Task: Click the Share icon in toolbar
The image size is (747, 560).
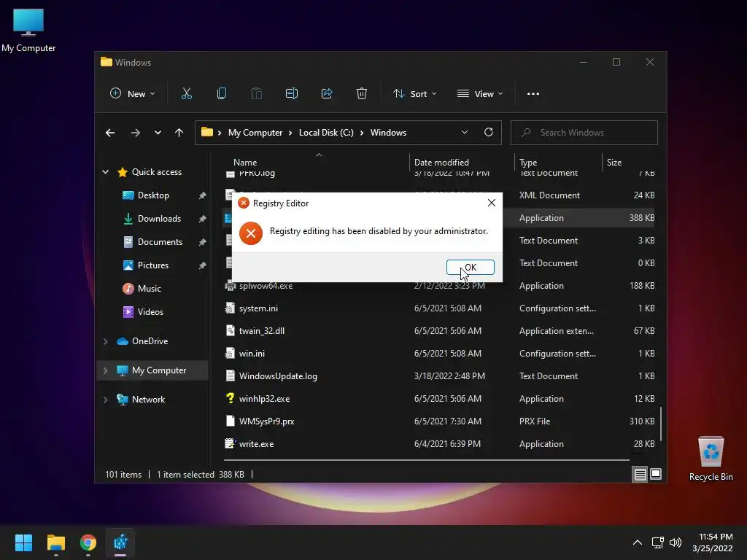Action: click(x=327, y=93)
